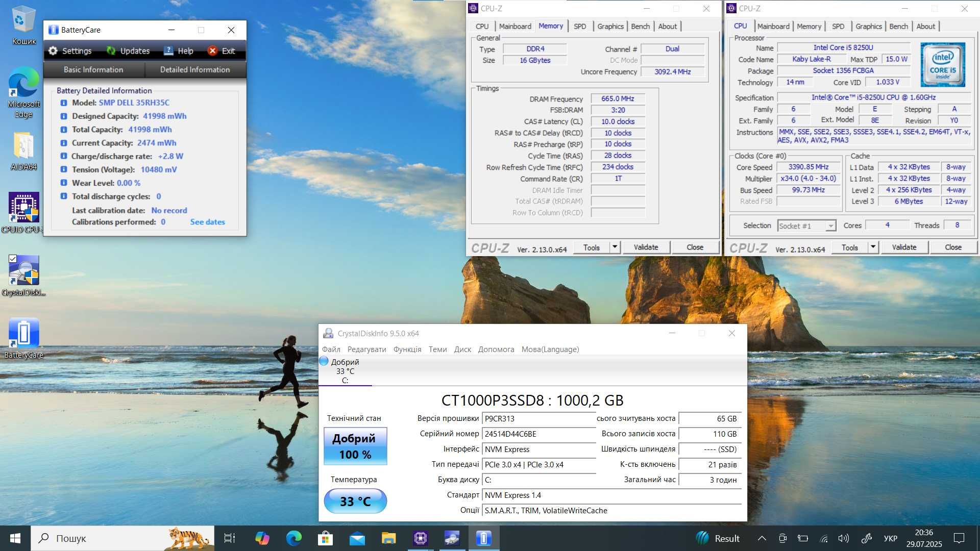The width and height of the screenshot is (980, 551).
Task: Switch to Detailed Information tab in BatteryCare
Action: 195,69
